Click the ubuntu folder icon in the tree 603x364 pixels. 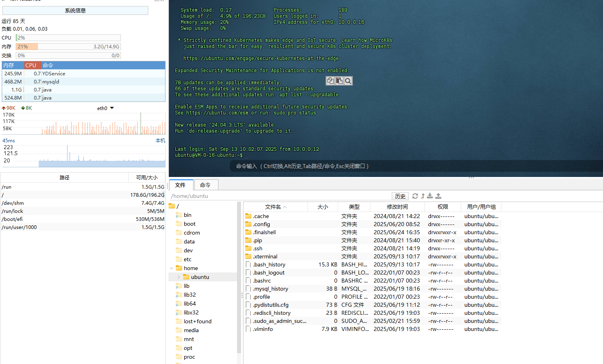coord(186,277)
